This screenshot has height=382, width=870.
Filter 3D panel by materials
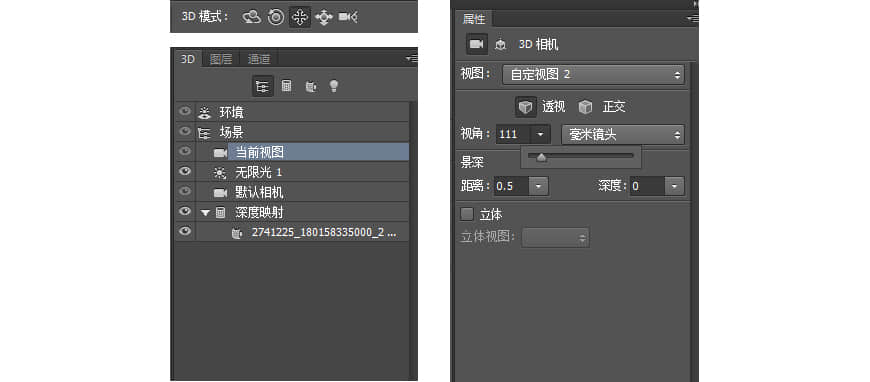(311, 86)
